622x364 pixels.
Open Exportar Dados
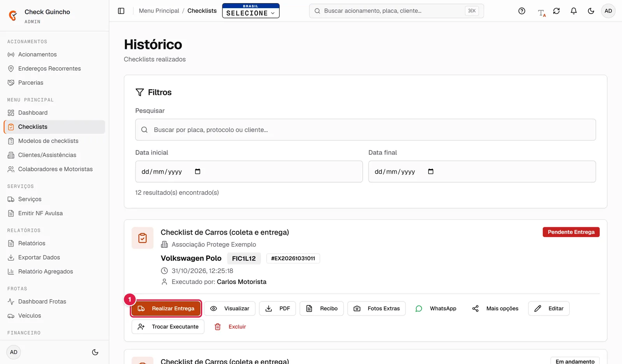point(54,258)
